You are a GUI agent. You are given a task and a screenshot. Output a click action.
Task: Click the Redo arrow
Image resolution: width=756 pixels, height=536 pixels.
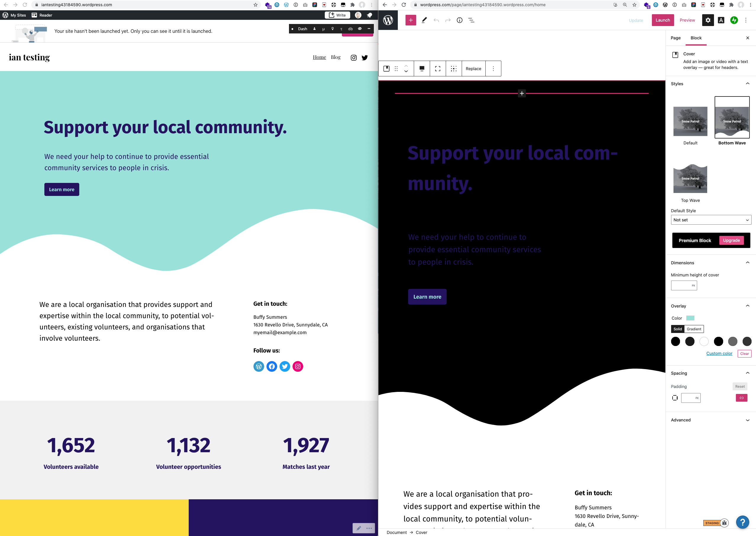tap(448, 20)
